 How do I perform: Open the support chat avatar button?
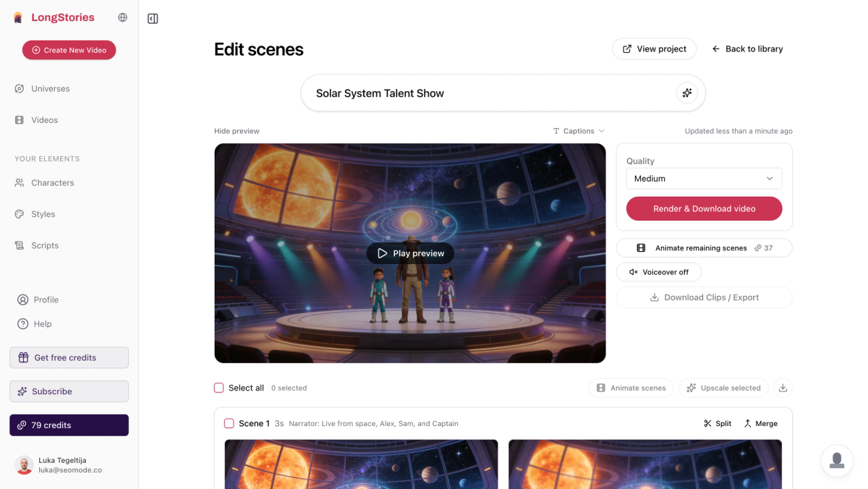[837, 460]
